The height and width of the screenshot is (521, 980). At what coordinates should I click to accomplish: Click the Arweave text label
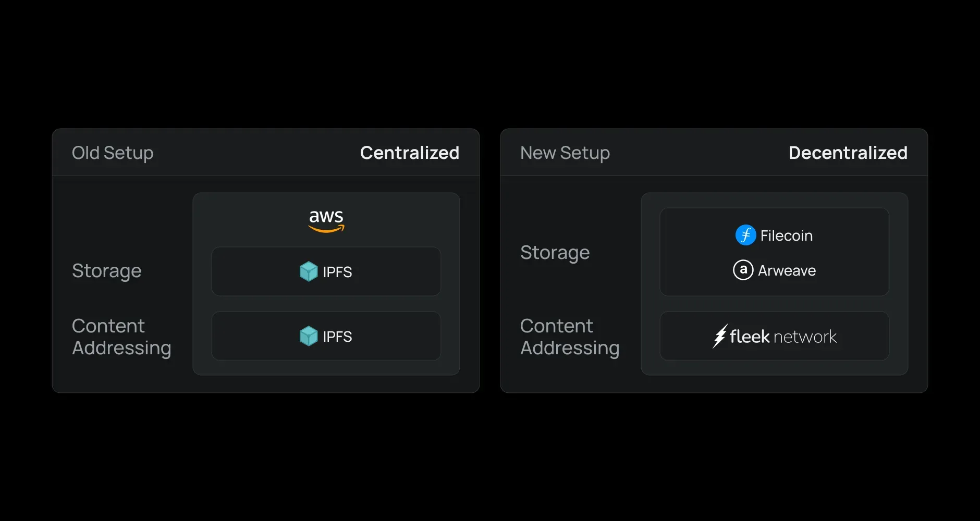[x=787, y=270]
